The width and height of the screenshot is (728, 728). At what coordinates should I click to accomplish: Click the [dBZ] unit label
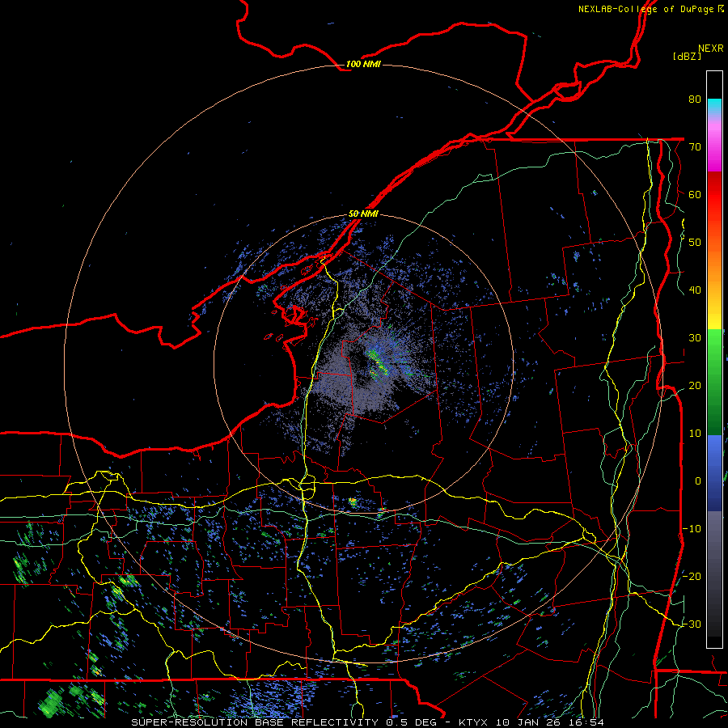click(687, 56)
